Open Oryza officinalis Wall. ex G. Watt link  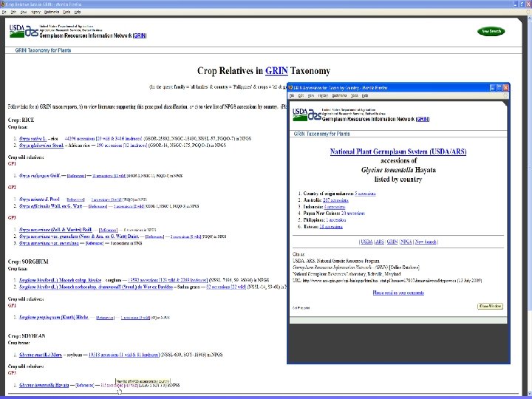50,206
